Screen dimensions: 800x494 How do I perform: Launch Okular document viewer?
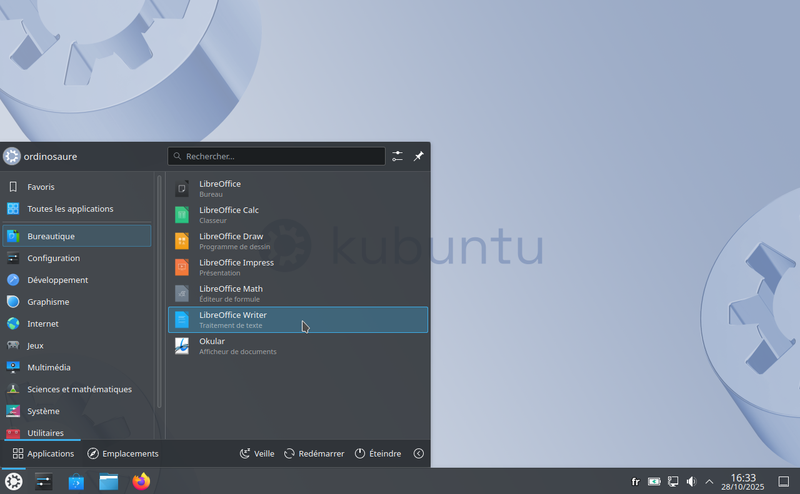[x=298, y=346]
